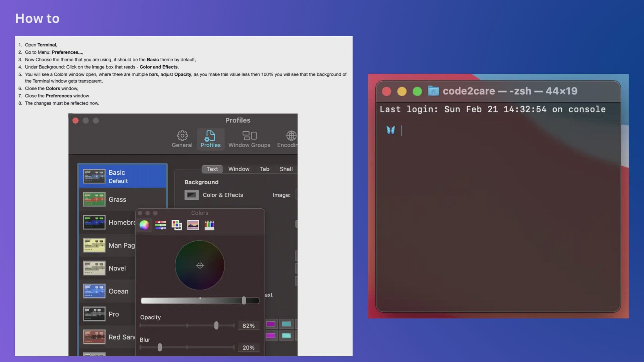
Task: Click the Opacity slider handle
Action: pos(216,325)
